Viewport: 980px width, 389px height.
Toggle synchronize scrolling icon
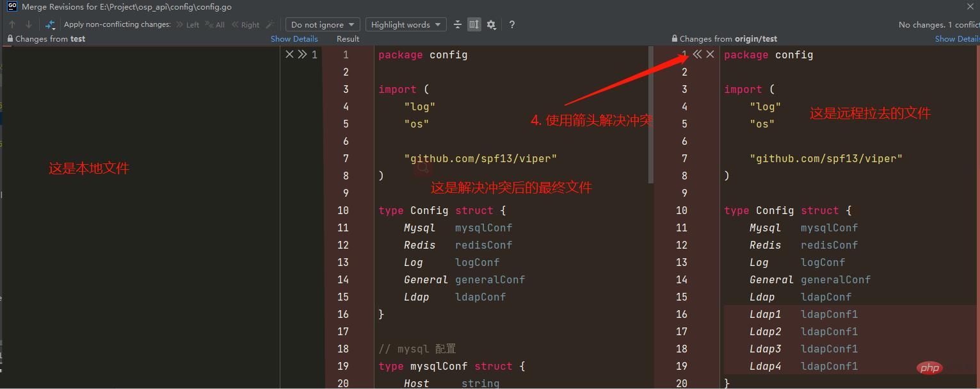click(x=474, y=24)
